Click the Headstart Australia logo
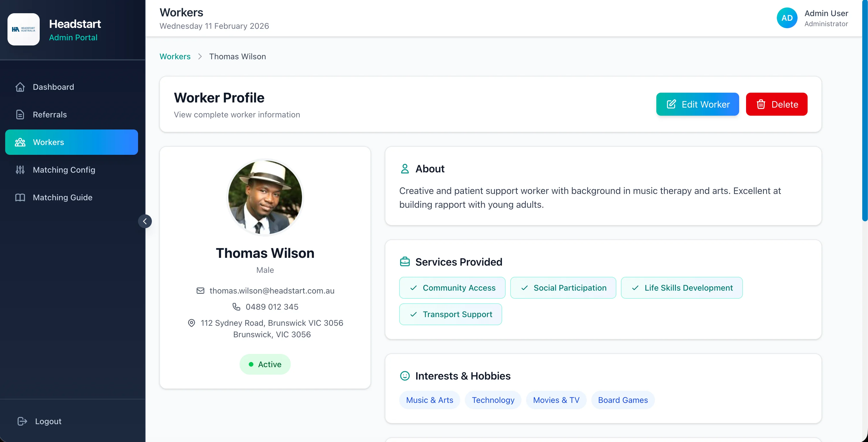 coord(24,29)
